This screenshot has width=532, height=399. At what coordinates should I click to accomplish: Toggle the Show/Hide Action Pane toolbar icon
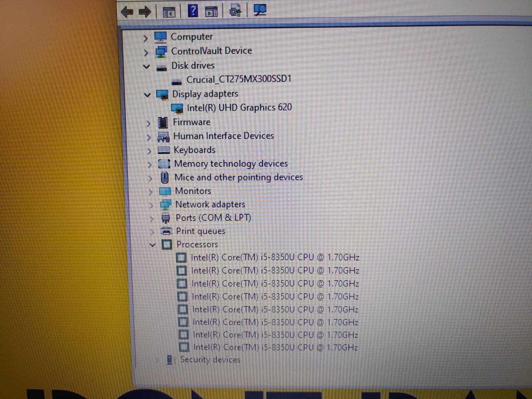click(x=211, y=12)
